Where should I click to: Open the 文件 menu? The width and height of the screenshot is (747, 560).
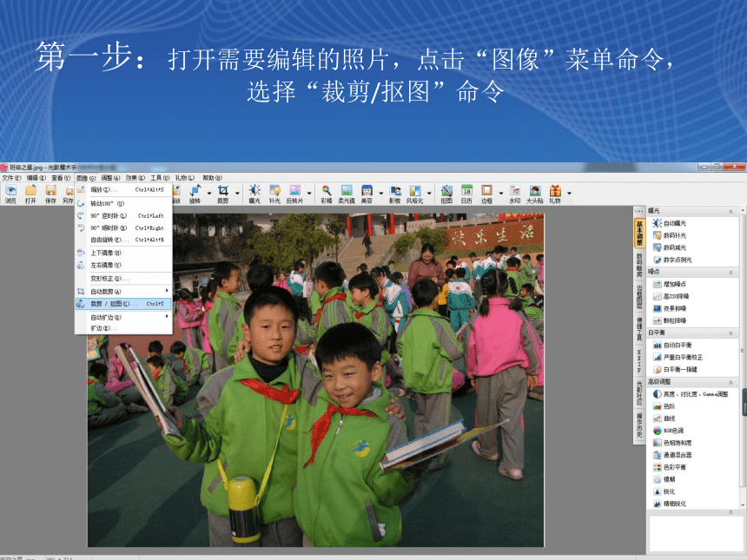click(x=11, y=178)
